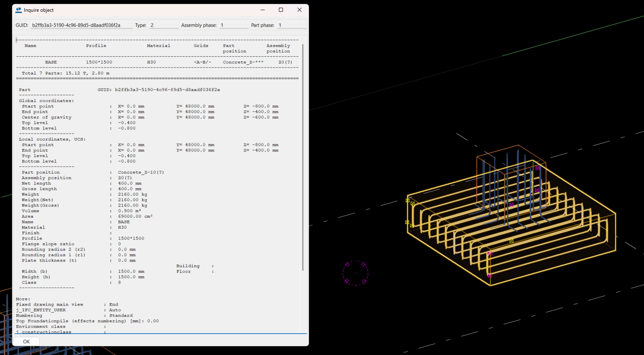Select the topmost magenta handle on the column
The image size is (644, 355).
pyautogui.click(x=538, y=168)
